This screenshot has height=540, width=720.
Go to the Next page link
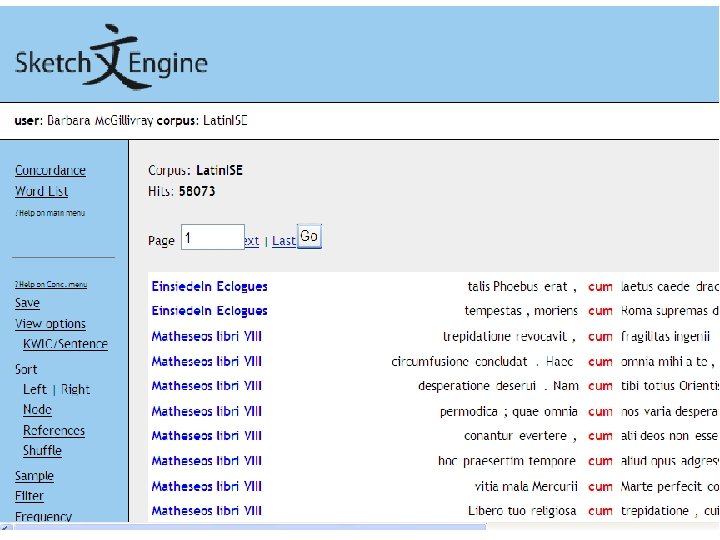pos(252,241)
